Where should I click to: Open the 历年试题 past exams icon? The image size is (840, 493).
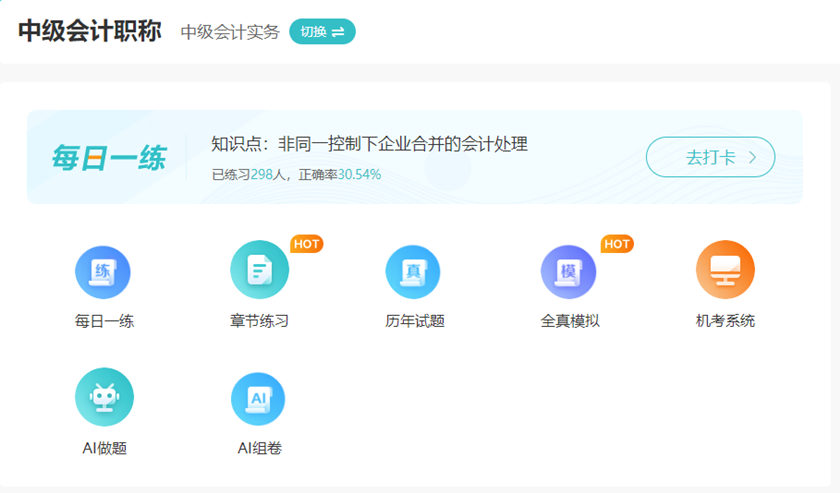click(x=414, y=272)
